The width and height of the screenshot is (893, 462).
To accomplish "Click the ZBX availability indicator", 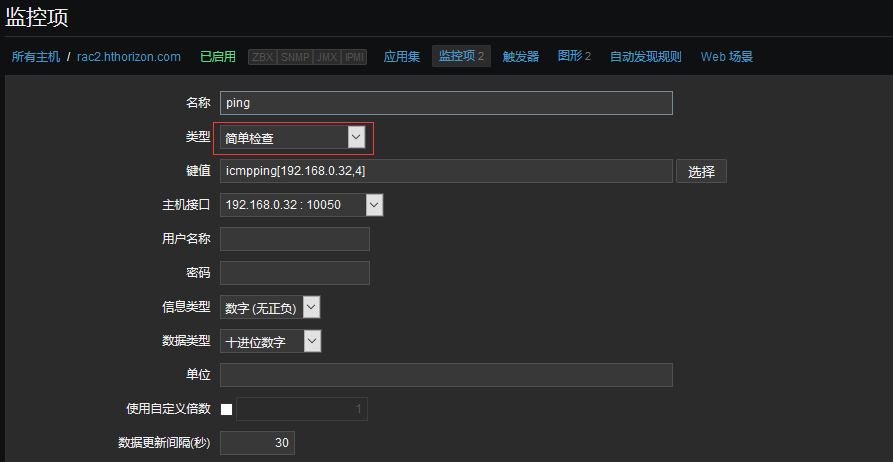I will pos(263,57).
